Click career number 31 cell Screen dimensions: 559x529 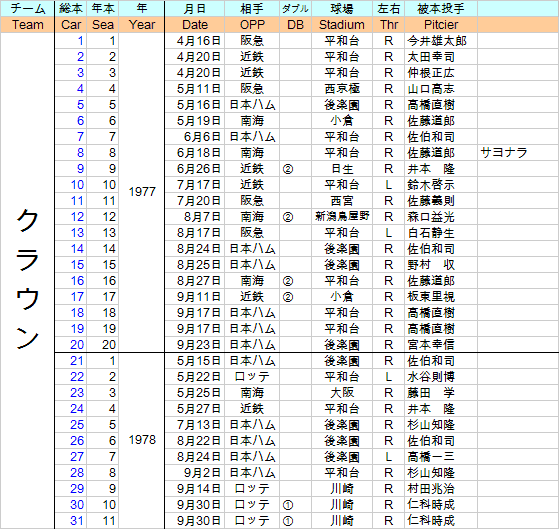71,521
